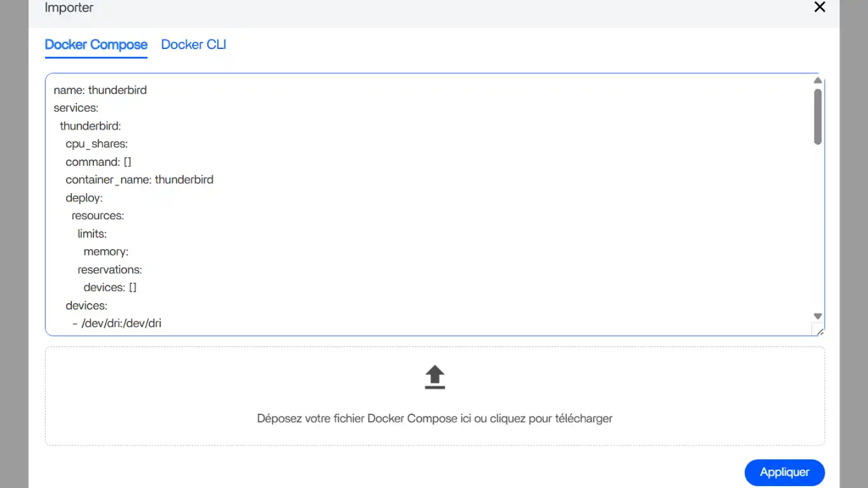Switch to the Docker CLI tab
Screen dimensions: 868x488
coord(193,44)
